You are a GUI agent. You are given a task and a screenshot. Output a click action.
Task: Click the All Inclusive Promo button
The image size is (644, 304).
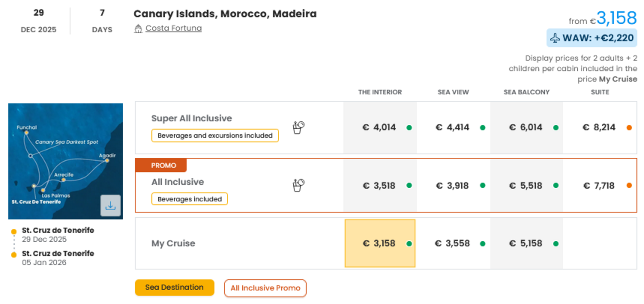coord(265,288)
